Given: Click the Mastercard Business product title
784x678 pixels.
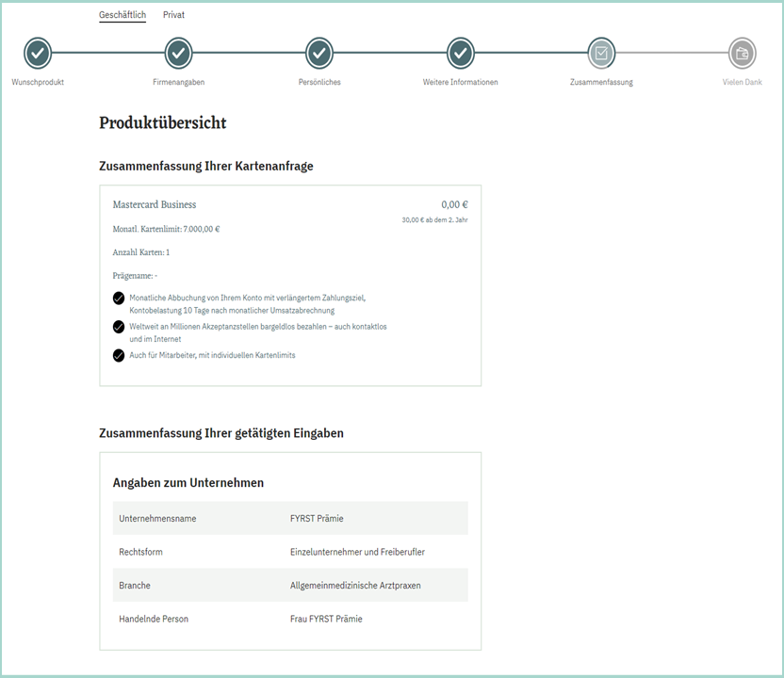Looking at the screenshot, I should [155, 204].
